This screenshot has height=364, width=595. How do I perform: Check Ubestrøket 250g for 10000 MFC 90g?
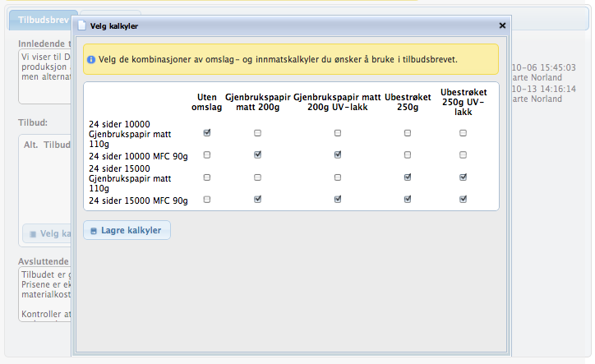click(x=408, y=154)
